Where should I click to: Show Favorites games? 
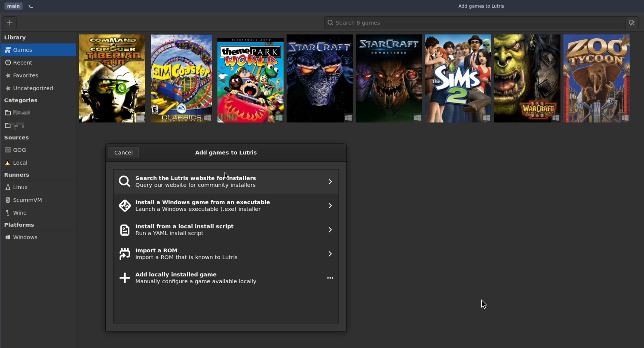tap(38, 75)
